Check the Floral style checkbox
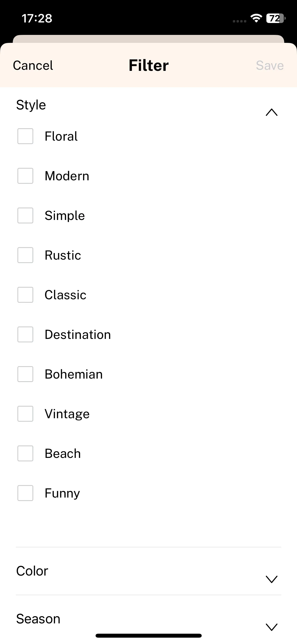297x644 pixels. (25, 136)
